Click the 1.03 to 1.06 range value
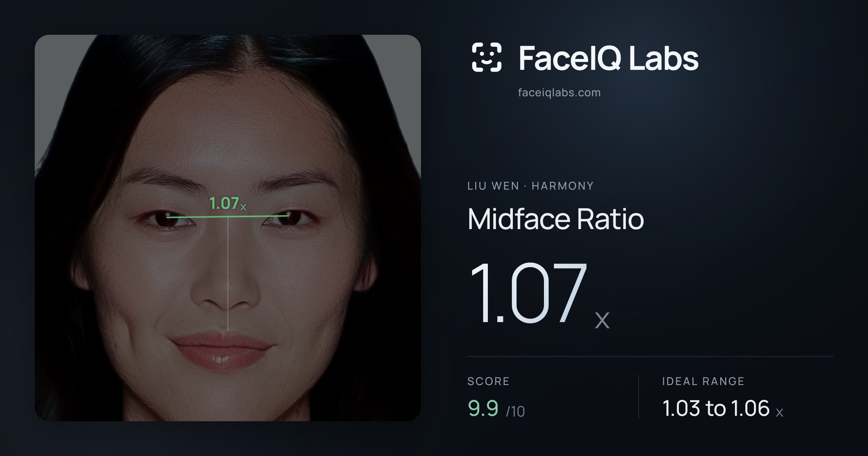This screenshot has width=868, height=456. [723, 409]
